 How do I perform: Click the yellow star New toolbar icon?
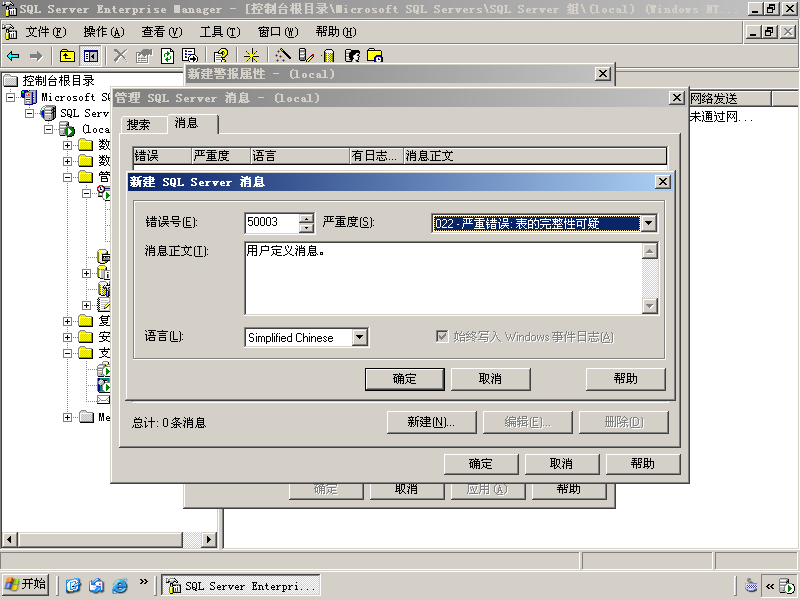(x=251, y=56)
